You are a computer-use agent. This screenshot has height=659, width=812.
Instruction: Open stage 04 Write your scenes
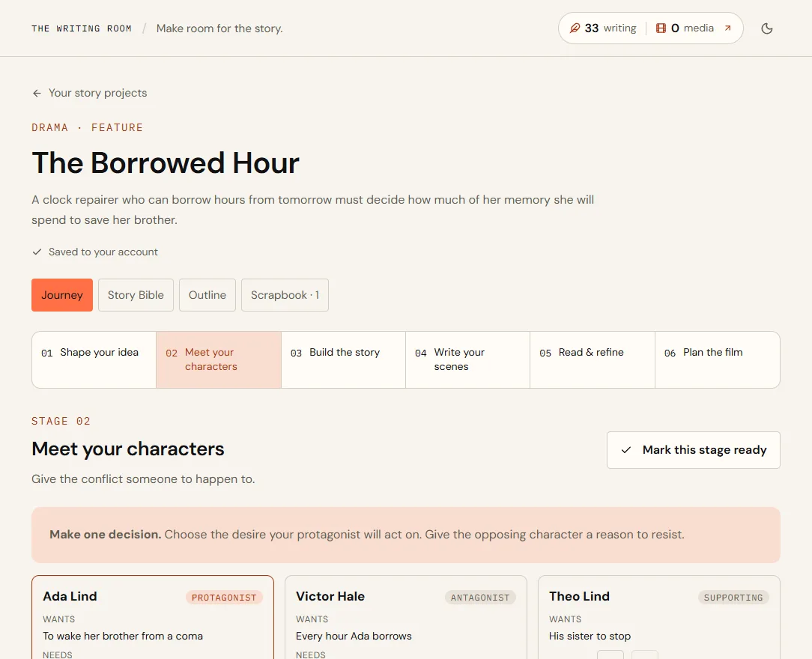pyautogui.click(x=467, y=359)
